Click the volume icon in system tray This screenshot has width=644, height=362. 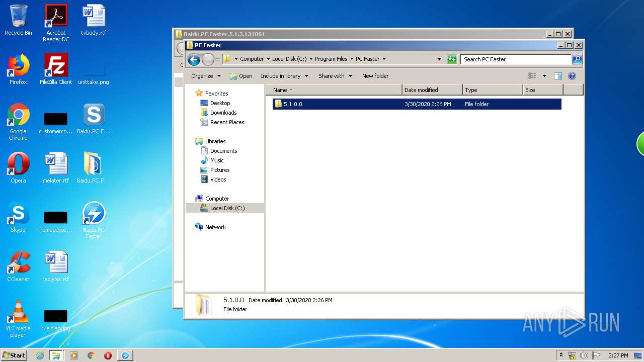(x=584, y=355)
